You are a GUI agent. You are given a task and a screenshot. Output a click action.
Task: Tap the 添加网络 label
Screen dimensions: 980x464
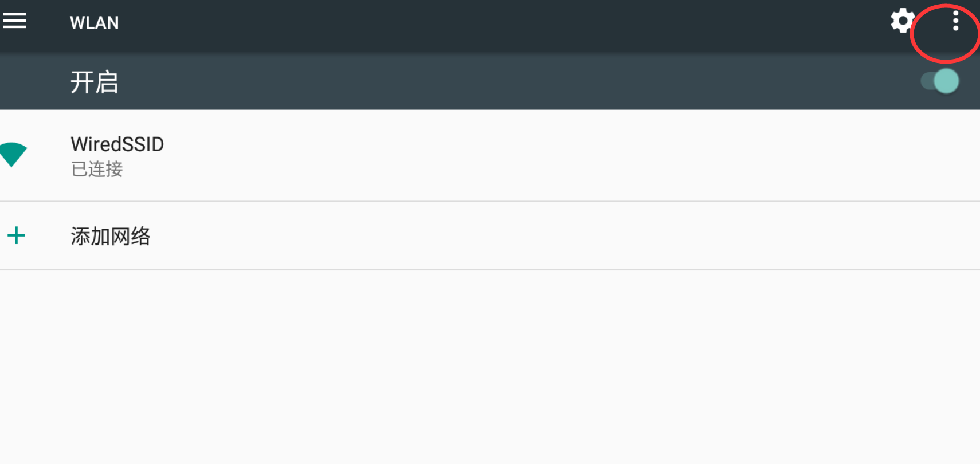click(x=110, y=236)
